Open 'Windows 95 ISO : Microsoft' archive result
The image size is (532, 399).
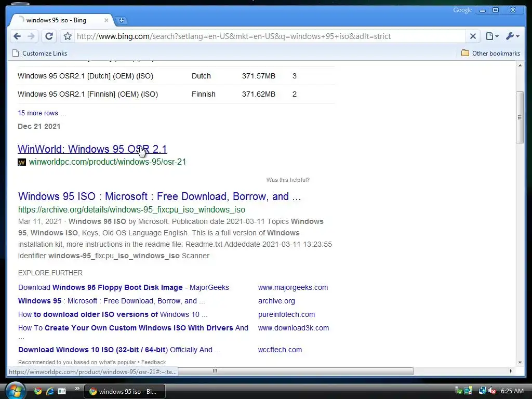coord(159,196)
